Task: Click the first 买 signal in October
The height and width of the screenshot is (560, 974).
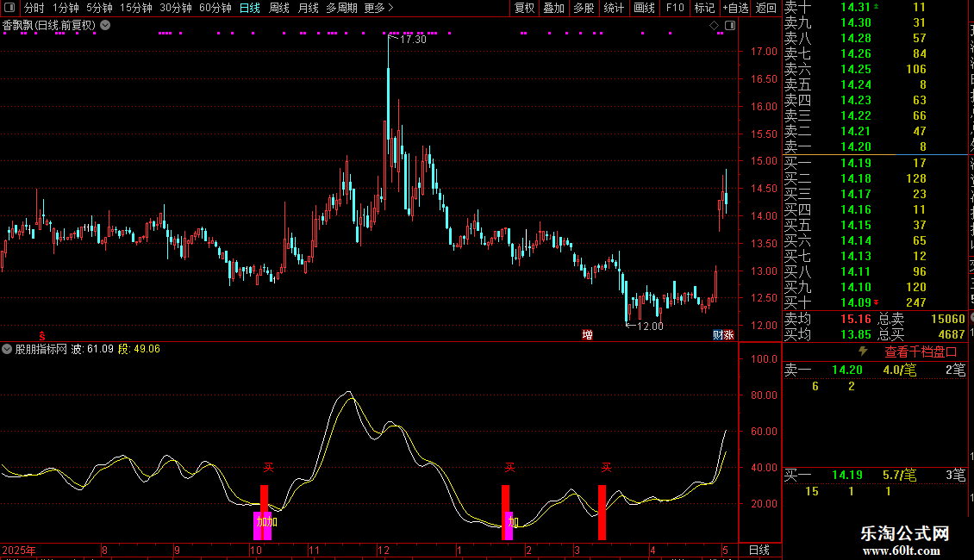Action: click(268, 467)
